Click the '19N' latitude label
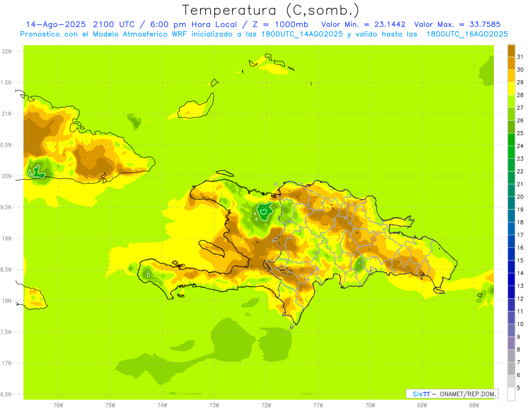 (x=8, y=238)
